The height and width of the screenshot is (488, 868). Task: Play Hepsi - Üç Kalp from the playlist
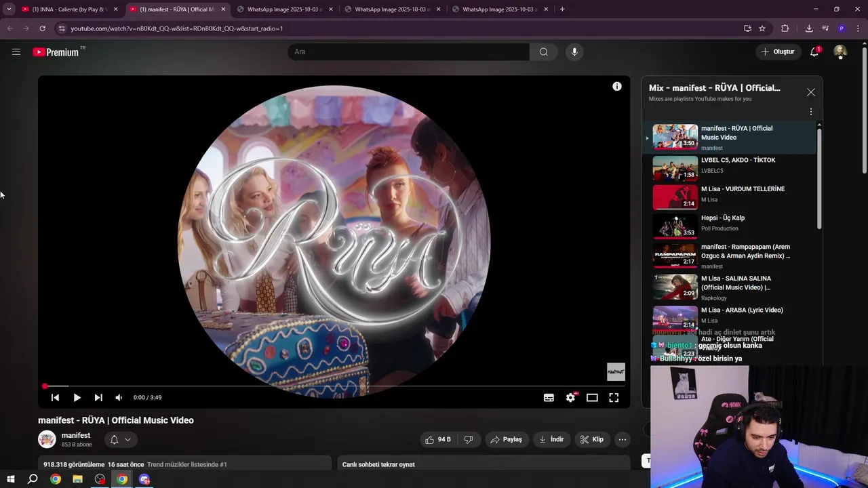(729, 226)
